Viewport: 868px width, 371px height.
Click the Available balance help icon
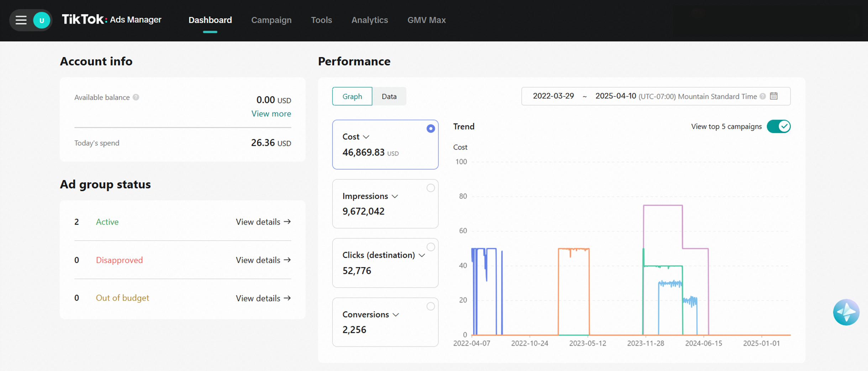click(x=136, y=97)
